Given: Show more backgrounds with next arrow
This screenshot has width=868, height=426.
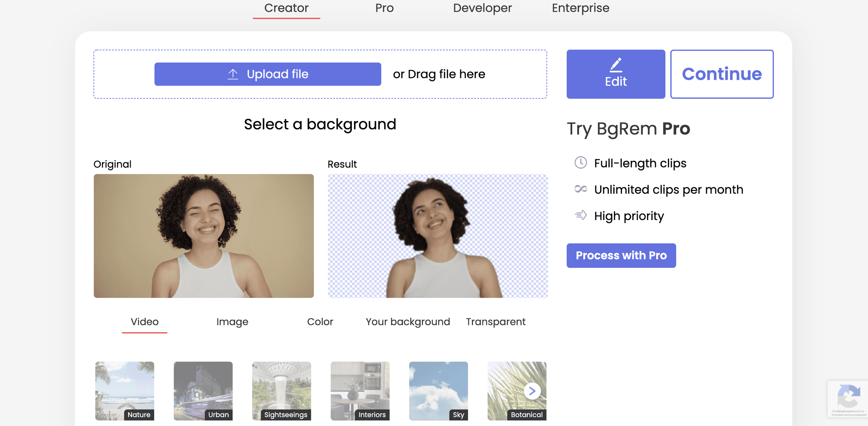Looking at the screenshot, I should (x=532, y=391).
